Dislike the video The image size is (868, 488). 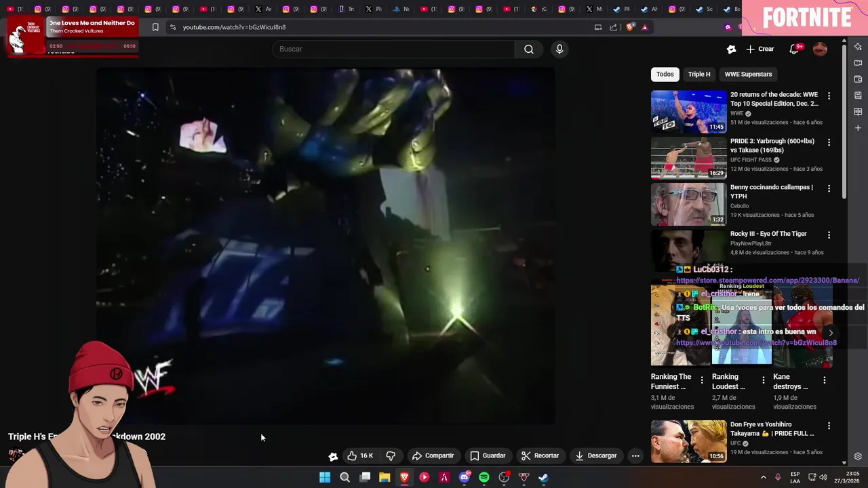391,455
